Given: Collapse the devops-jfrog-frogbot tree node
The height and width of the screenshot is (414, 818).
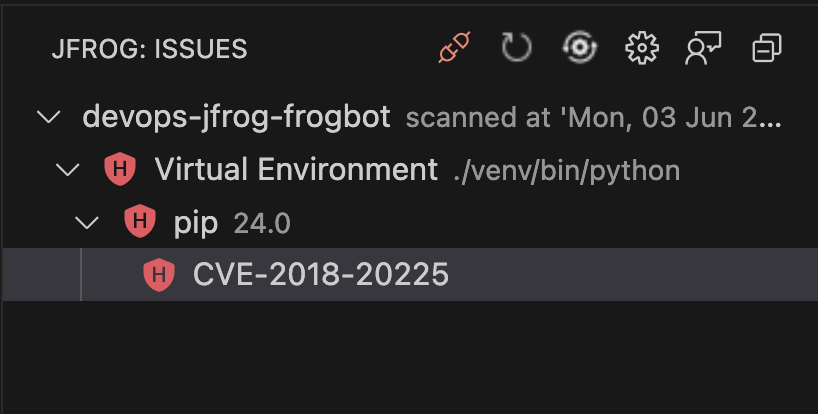Looking at the screenshot, I should [x=47, y=118].
